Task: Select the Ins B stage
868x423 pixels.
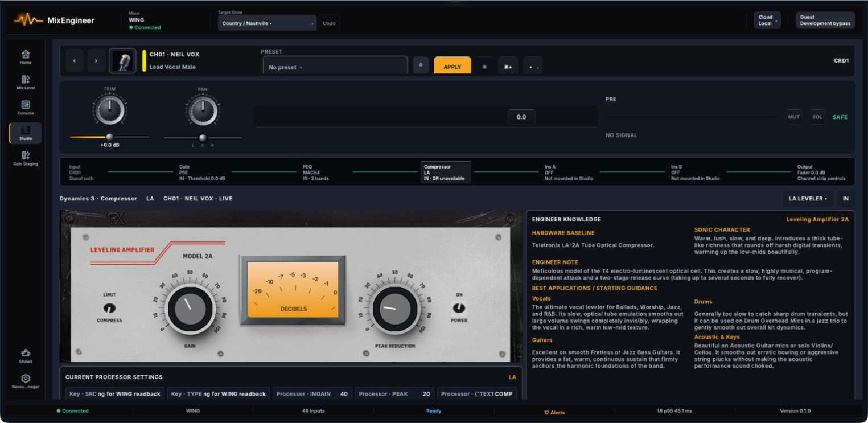Action: coord(696,173)
